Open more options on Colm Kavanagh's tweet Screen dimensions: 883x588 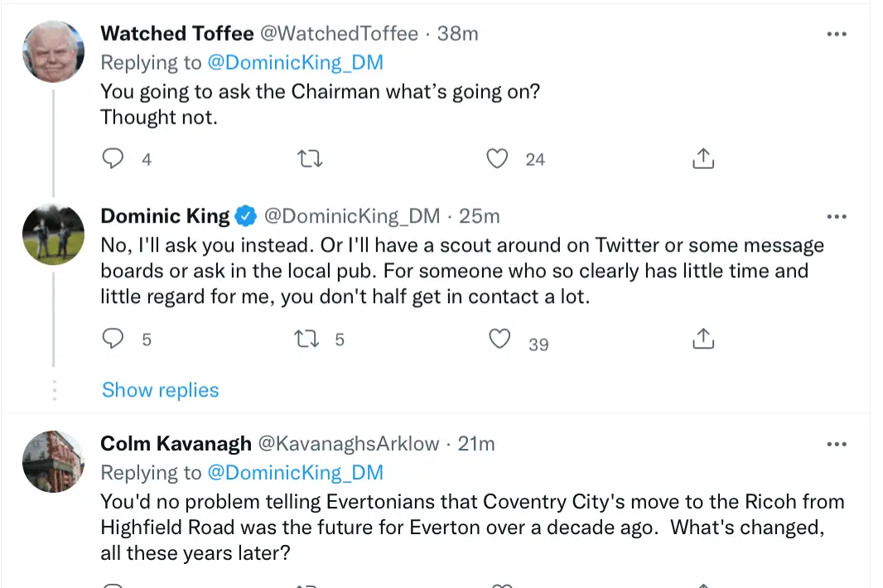tap(837, 445)
